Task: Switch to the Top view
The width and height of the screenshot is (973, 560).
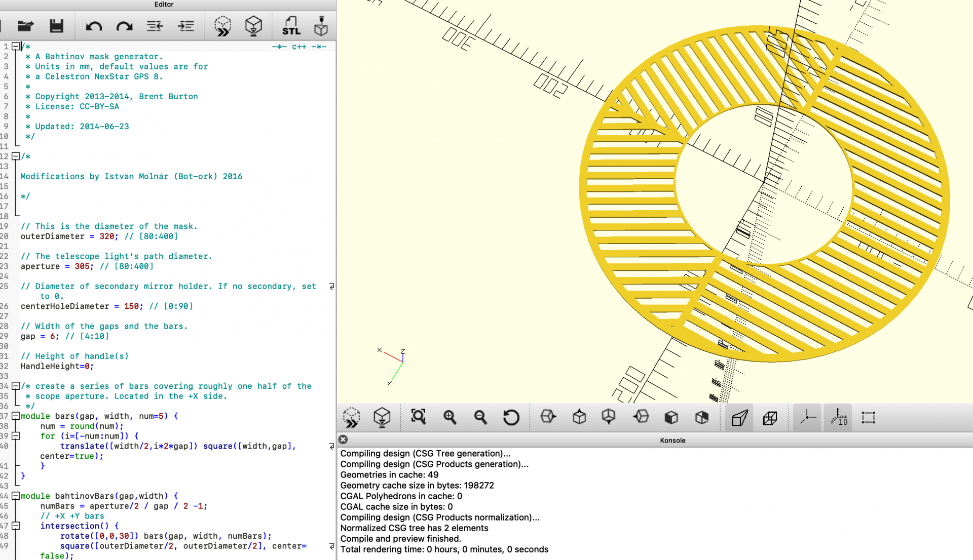Action: point(579,417)
